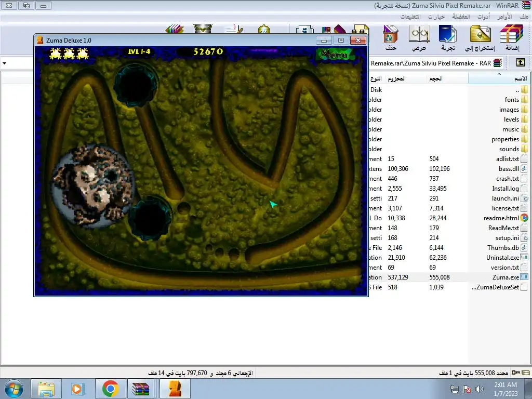This screenshot has width=532, height=399.
Task: Sort by the Type (النوع) column header
Action: click(377, 79)
